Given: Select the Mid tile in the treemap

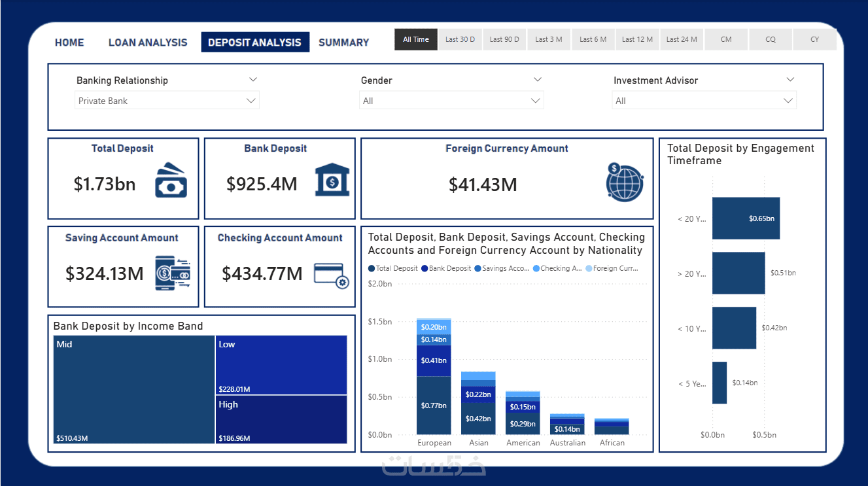Looking at the screenshot, I should point(134,390).
